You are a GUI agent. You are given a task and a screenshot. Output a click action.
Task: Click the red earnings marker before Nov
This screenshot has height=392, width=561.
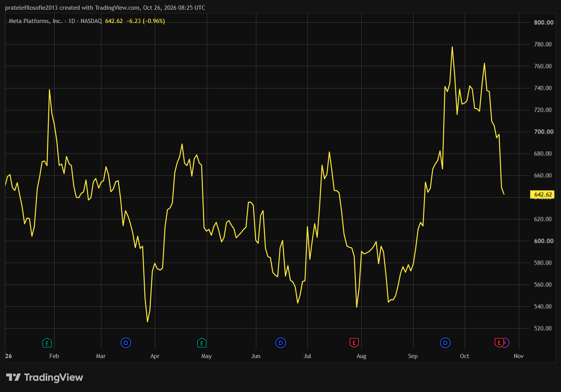[499, 343]
